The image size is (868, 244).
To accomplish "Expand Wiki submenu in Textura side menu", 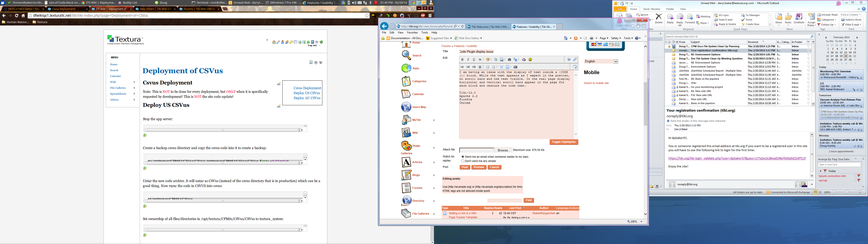I will click(134, 82).
